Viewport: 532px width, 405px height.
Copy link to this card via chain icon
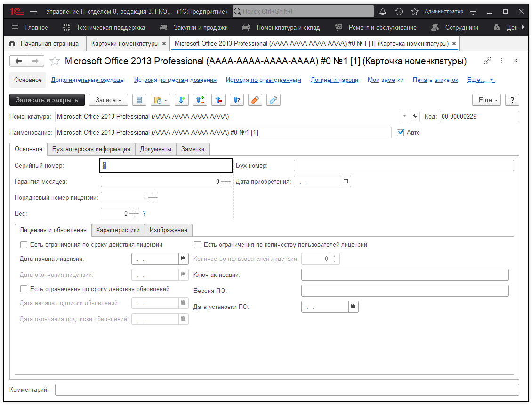pos(487,61)
